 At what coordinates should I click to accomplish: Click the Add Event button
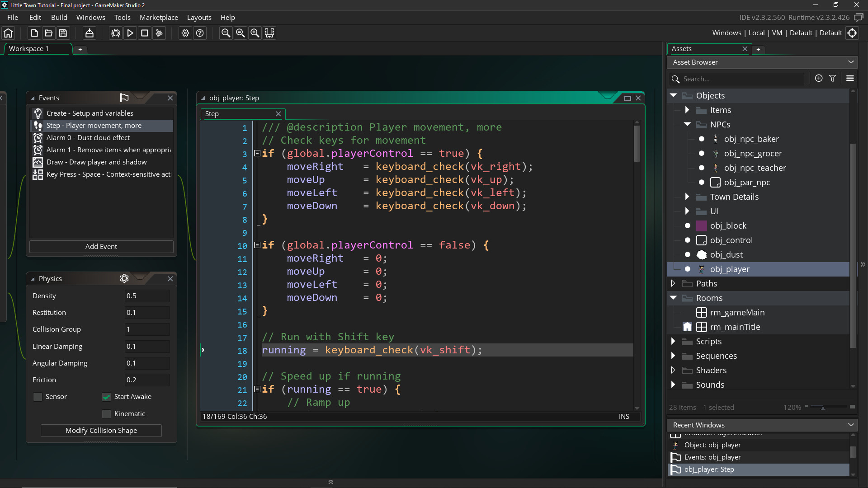[101, 246]
